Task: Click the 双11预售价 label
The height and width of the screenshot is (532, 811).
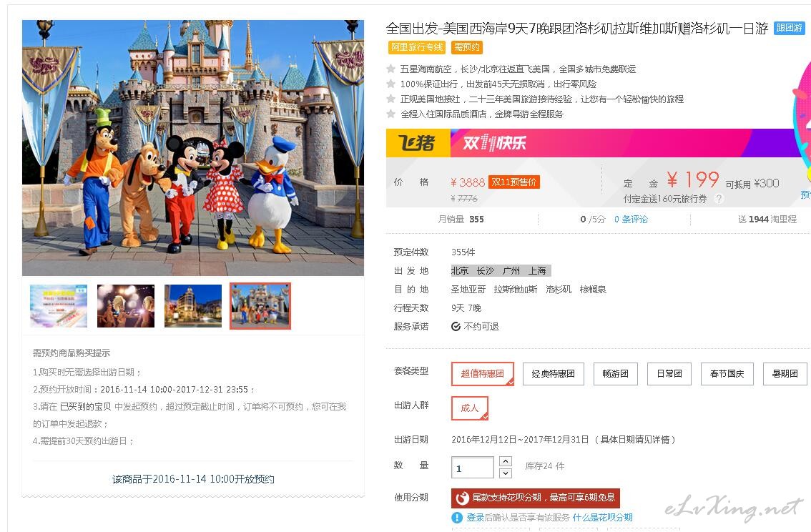Action: 514,182
